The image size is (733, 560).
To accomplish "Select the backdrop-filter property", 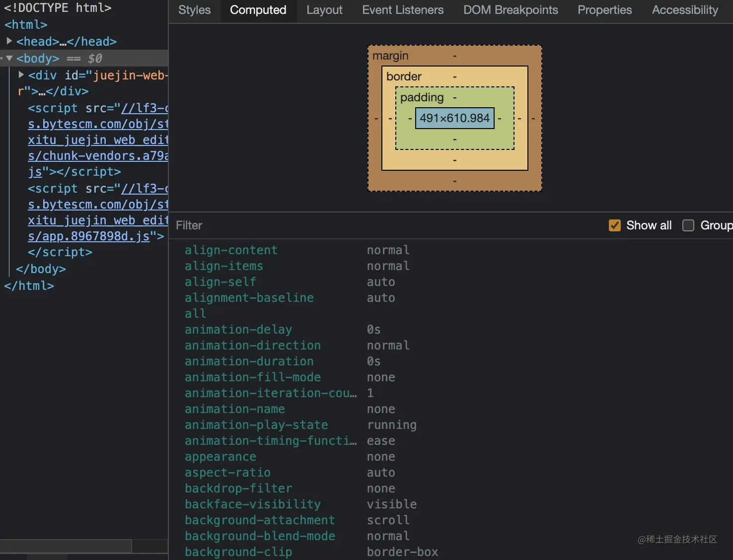I will (238, 489).
